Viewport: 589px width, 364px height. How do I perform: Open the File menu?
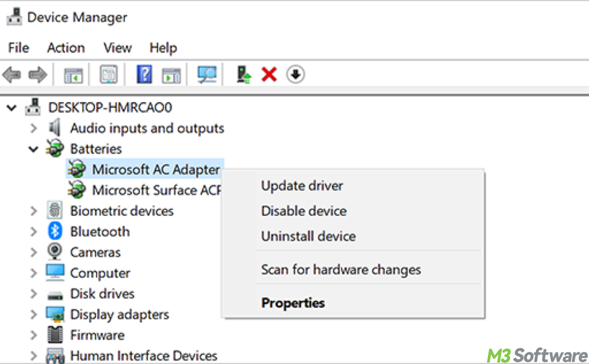(x=19, y=48)
